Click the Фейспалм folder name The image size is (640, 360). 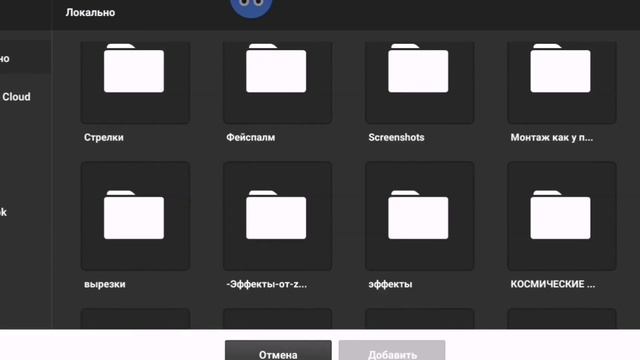[x=251, y=138]
